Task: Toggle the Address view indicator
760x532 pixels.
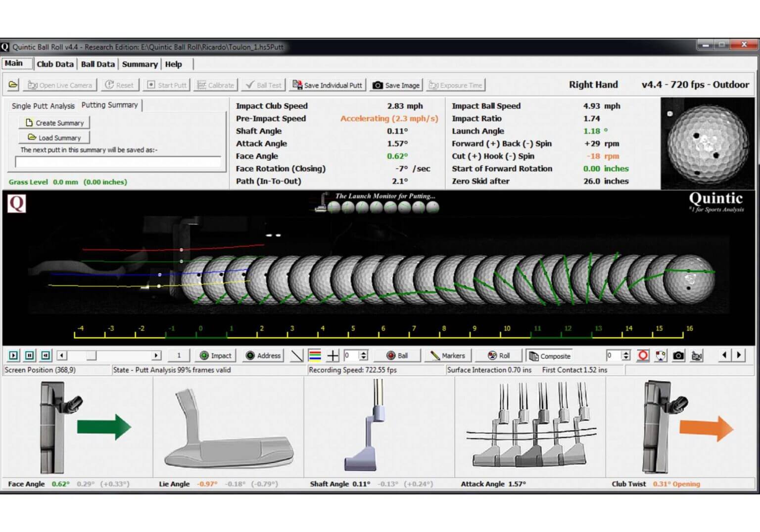Action: [262, 355]
